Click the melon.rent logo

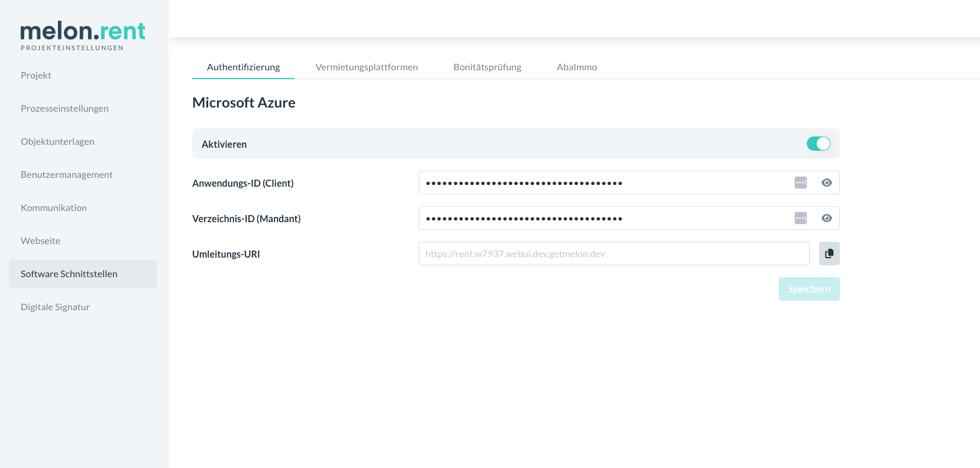(x=83, y=31)
